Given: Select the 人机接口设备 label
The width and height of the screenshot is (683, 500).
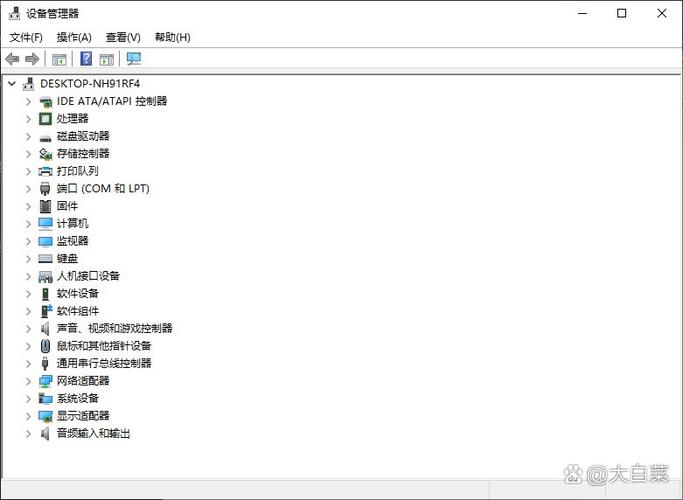Looking at the screenshot, I should (88, 276).
